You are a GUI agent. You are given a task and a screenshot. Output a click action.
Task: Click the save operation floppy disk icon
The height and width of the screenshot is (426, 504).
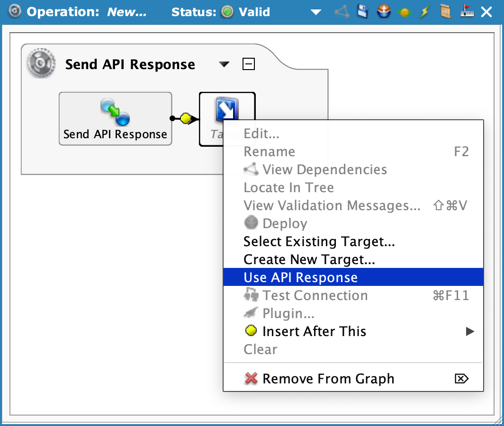click(363, 12)
